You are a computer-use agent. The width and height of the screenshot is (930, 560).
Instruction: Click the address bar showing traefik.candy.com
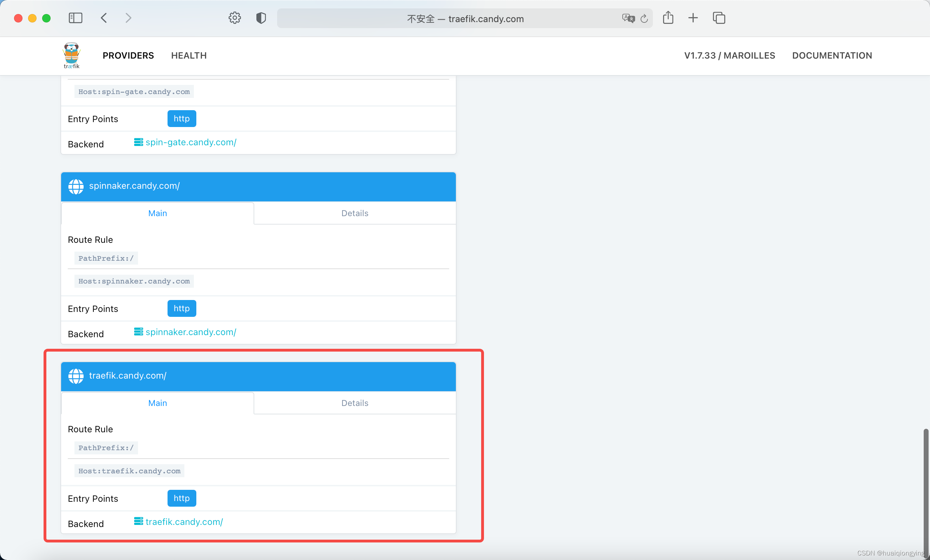pyautogui.click(x=465, y=19)
